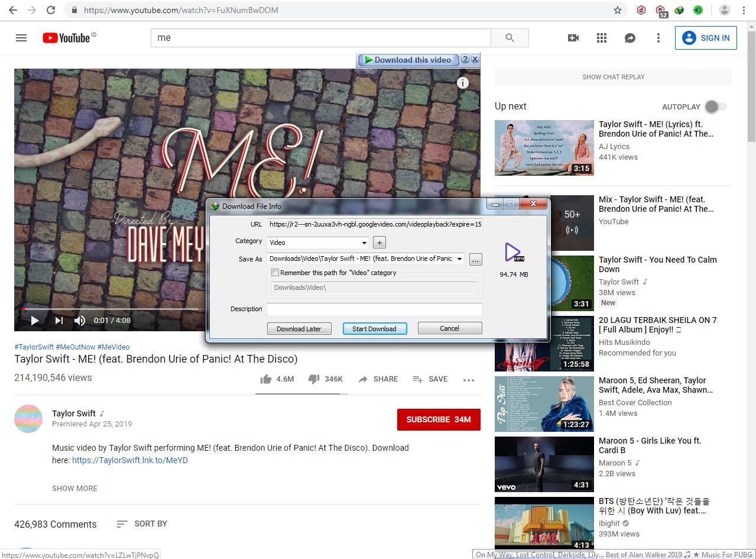Click the Start Download button
The width and height of the screenshot is (756, 559).
point(374,328)
